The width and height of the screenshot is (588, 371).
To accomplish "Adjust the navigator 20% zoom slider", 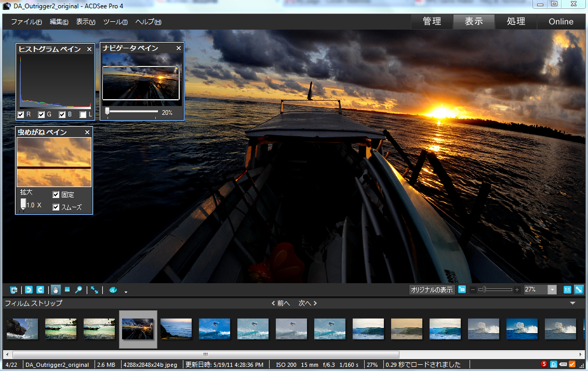I will [107, 111].
